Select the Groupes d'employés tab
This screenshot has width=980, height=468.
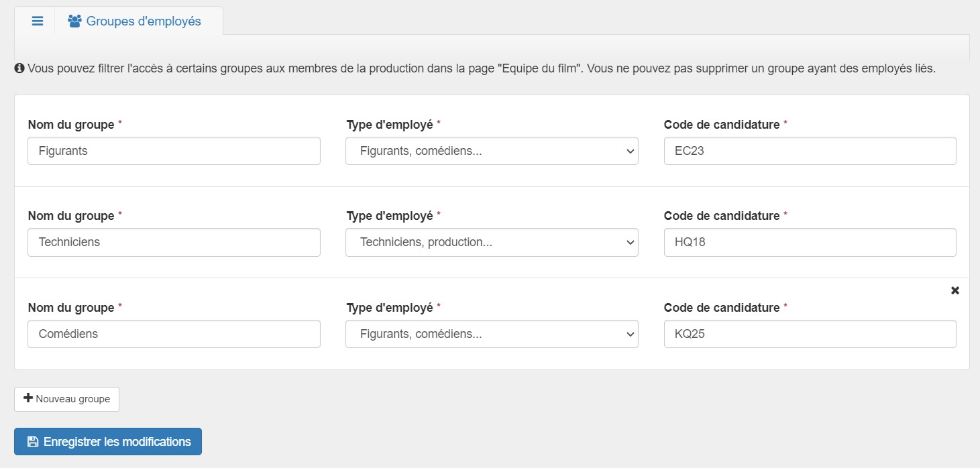[135, 21]
